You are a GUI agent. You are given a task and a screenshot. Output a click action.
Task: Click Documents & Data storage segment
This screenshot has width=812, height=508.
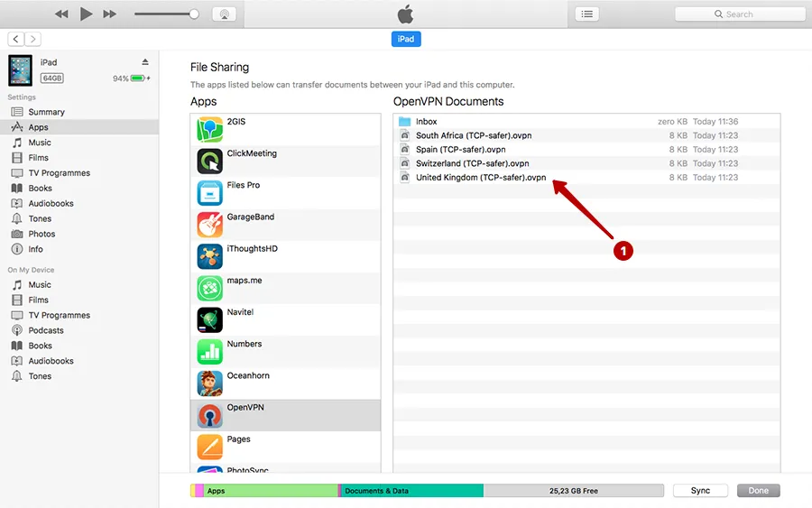(412, 490)
